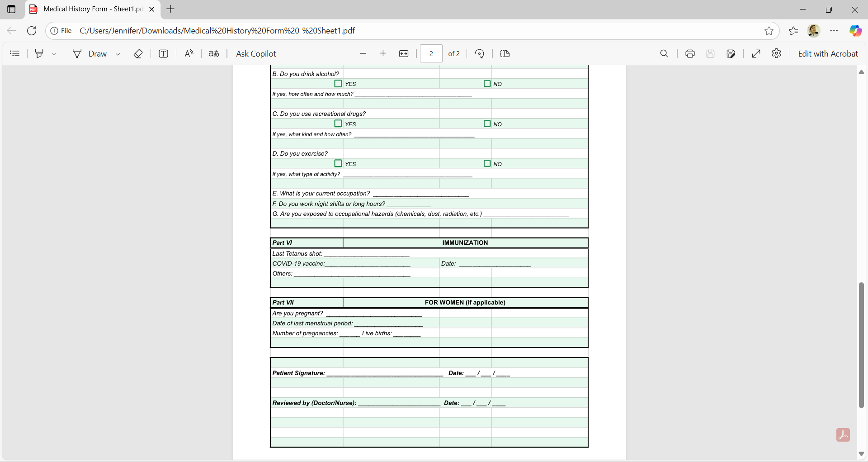The image size is (868, 462).
Task: Click the Fit to width icon
Action: point(404,54)
